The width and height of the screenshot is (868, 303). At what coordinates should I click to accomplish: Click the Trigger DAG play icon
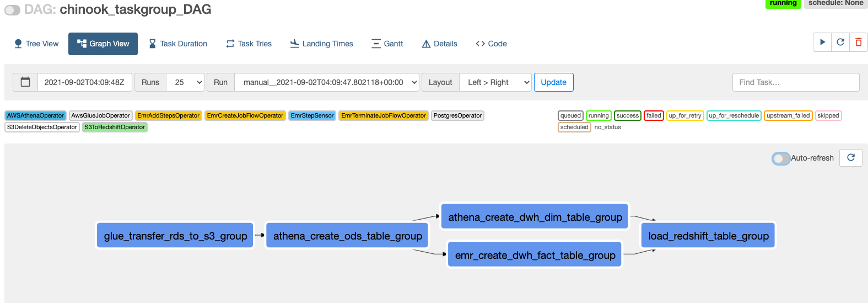tap(822, 42)
